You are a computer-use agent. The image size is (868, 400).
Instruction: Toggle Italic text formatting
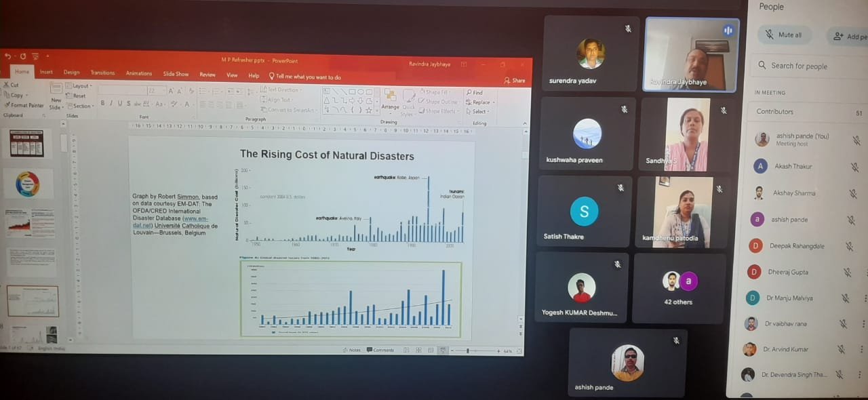111,104
